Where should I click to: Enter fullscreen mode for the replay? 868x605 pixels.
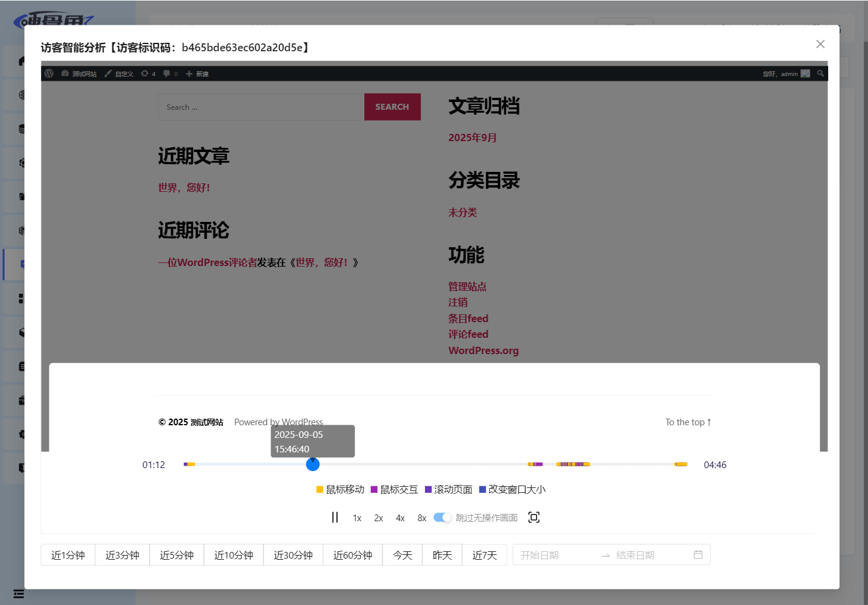point(533,518)
